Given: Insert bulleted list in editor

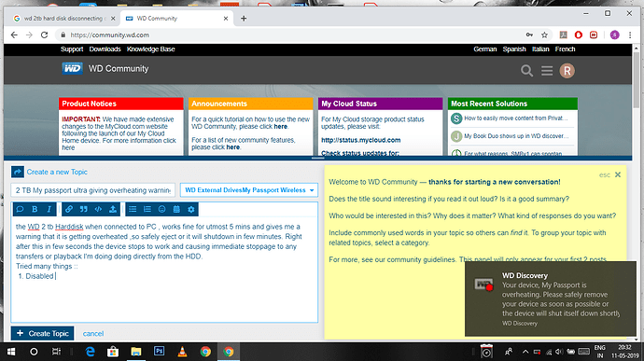Looking at the screenshot, I should pyautogui.click(x=133, y=210).
